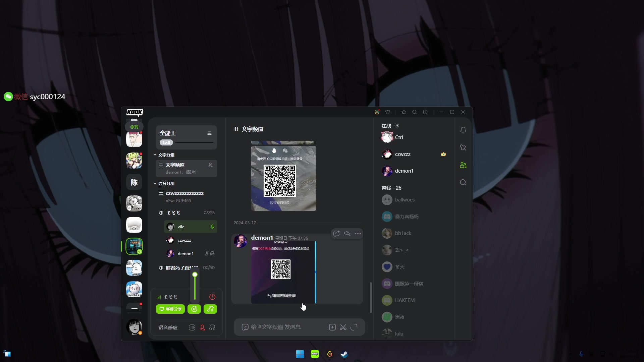Image resolution: width=644 pixels, height=362 pixels.
Task: Click the star favorites icon in title bar
Action: pyautogui.click(x=404, y=112)
